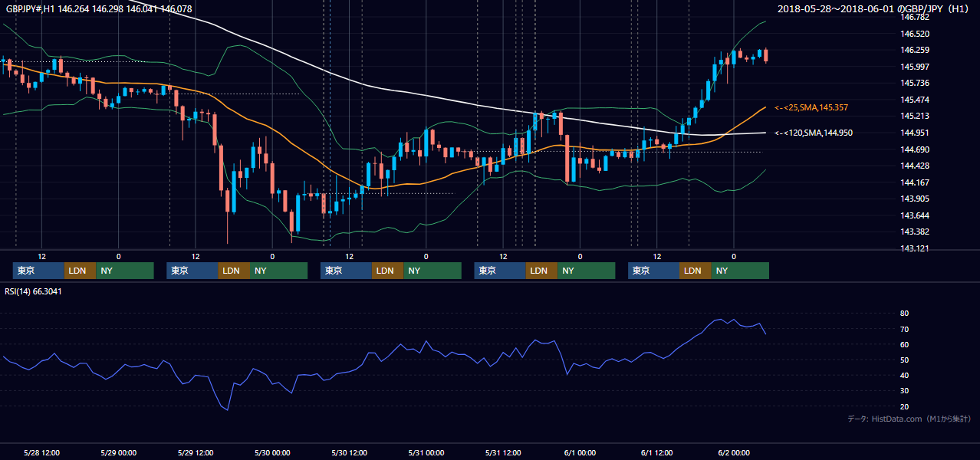This screenshot has width=980, height=460.
Task: Click RSI scale value 80
Action: (x=905, y=314)
